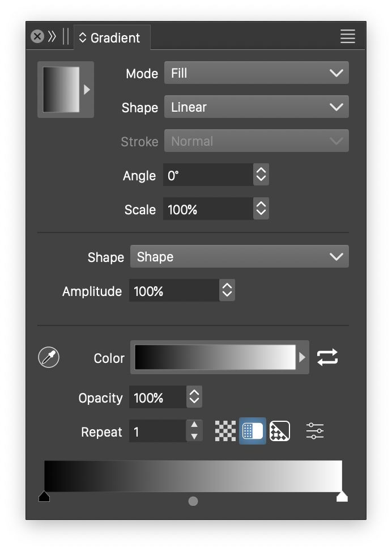Viewport: 392px width, 550px height.
Task: Click the Angle value input field
Action: click(x=207, y=175)
